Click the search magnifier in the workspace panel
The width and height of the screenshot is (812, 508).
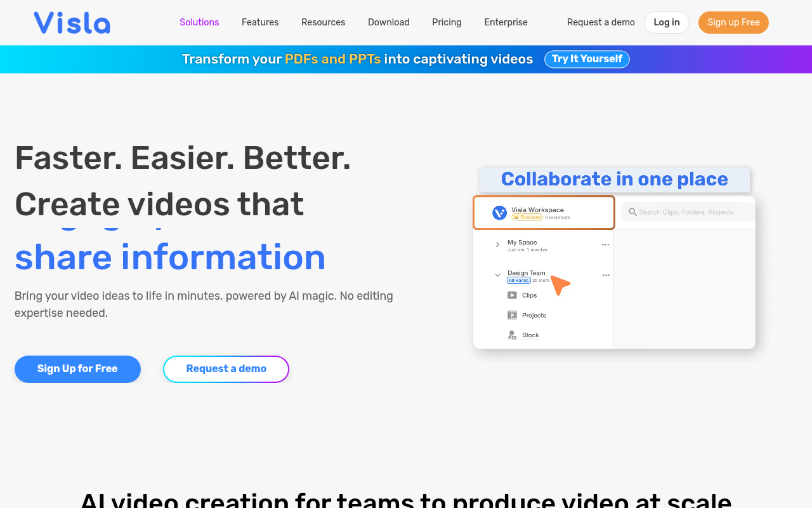tap(632, 212)
